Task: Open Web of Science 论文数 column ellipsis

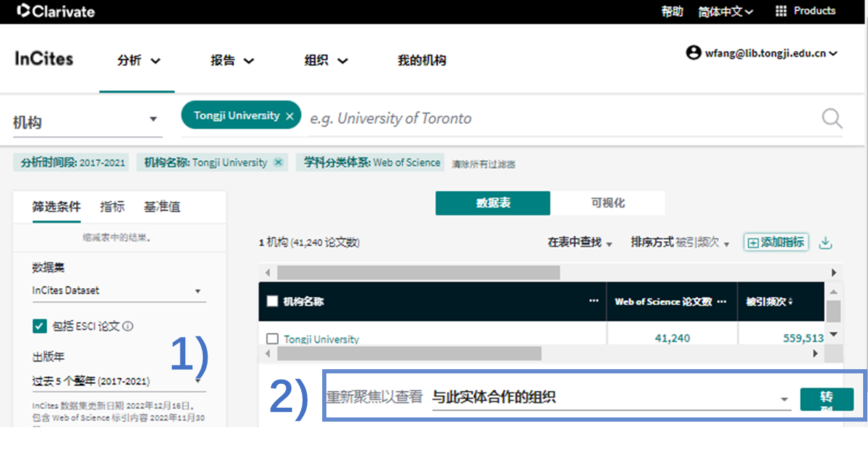Action: [x=722, y=301]
